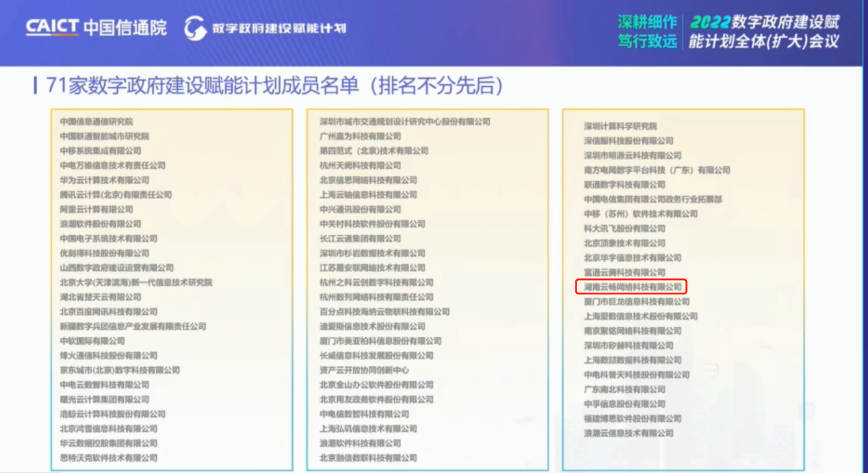Select the row 百分点科技海纳云物联科技有限公司
This screenshot has width=868, height=473.
(x=384, y=312)
